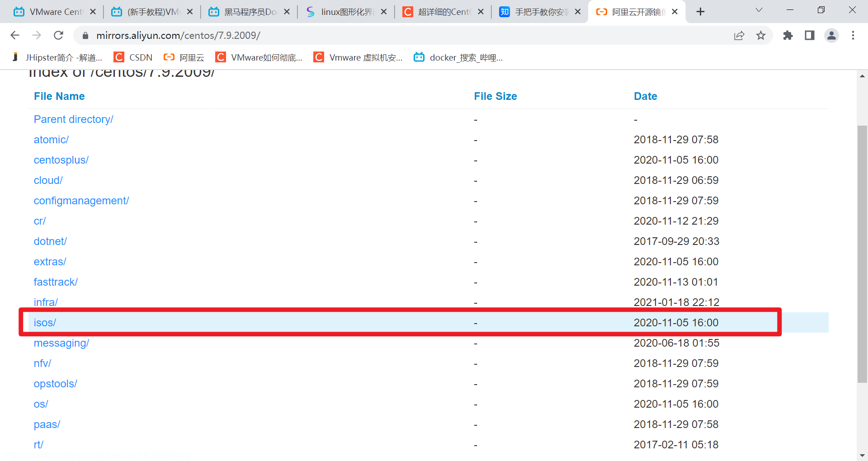Close the 新手教程 VM tab
This screenshot has width=868, height=461.
click(190, 12)
